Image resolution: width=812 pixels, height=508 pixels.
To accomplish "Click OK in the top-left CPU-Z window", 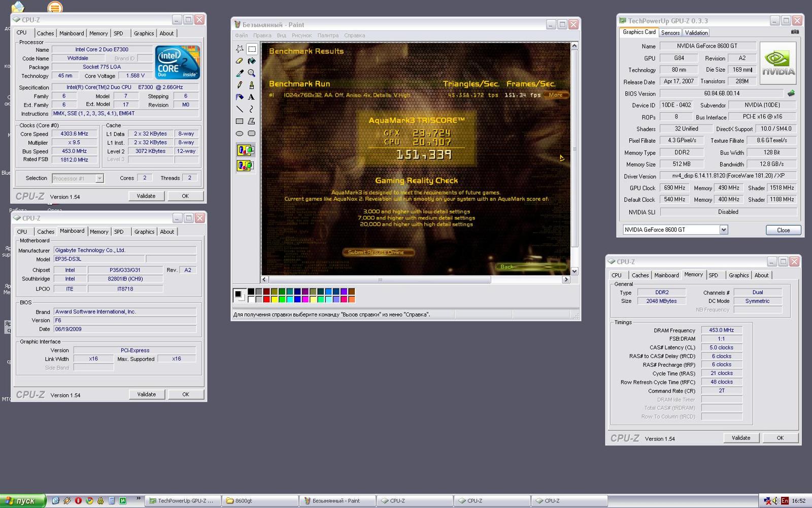I will [185, 196].
